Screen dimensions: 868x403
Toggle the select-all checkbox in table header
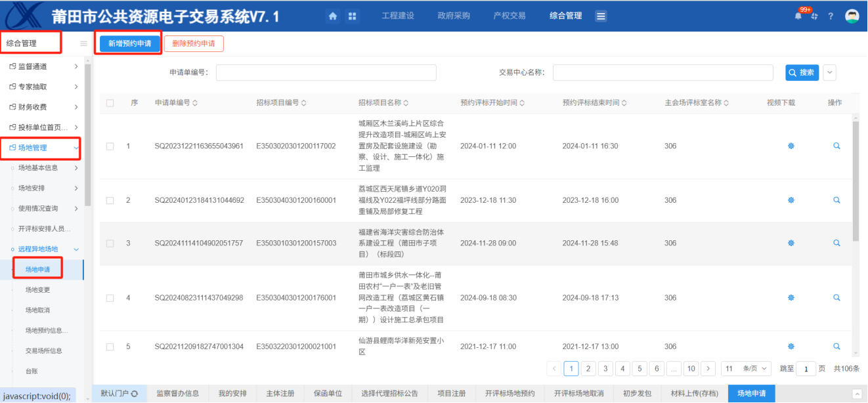tap(110, 103)
